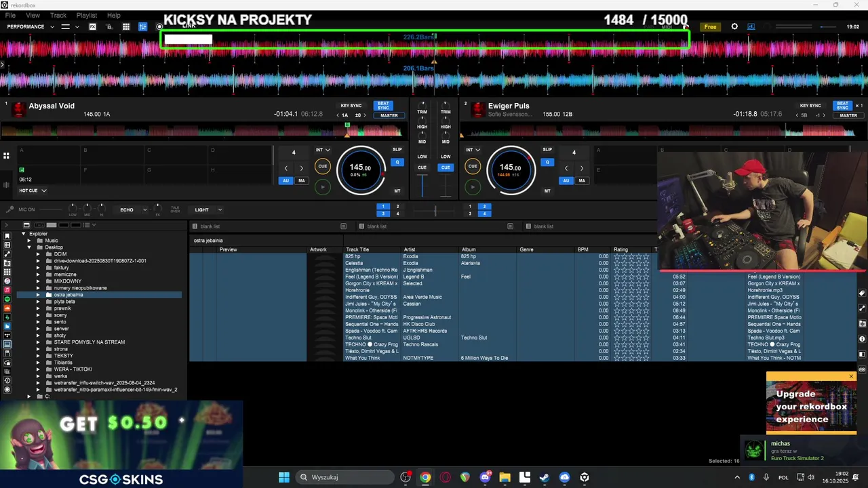The image size is (868, 488).
Task: Switch deck 1 loop to MA manual mode
Action: pos(302,180)
